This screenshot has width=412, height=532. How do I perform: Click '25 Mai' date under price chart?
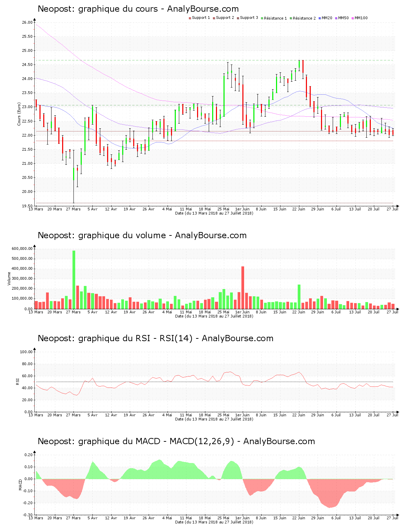(x=224, y=209)
